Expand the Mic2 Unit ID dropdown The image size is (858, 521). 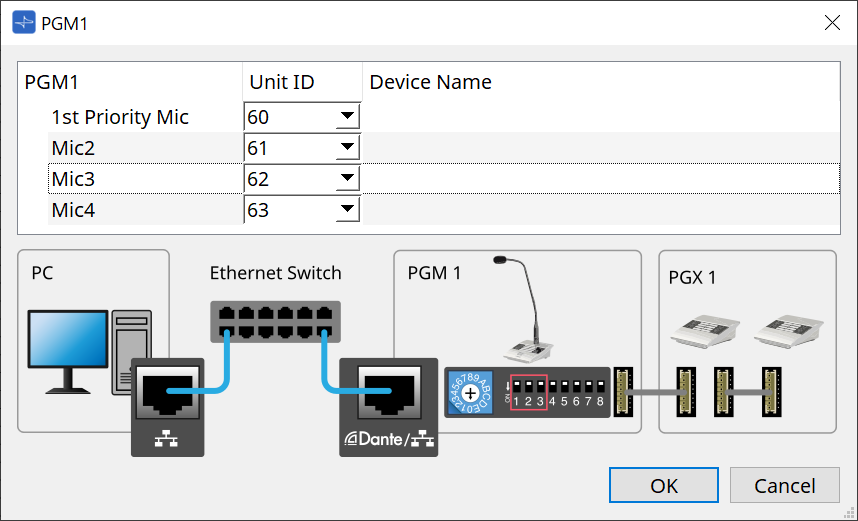pos(347,148)
